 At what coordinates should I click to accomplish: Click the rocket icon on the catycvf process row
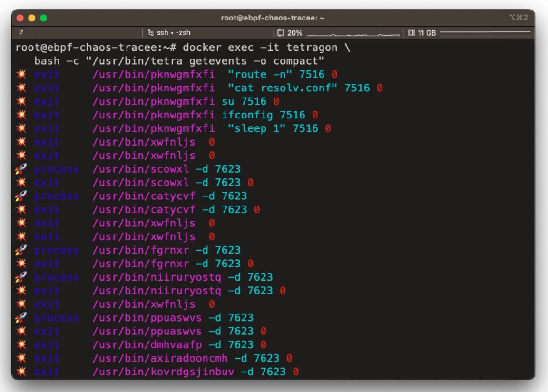[x=21, y=196]
